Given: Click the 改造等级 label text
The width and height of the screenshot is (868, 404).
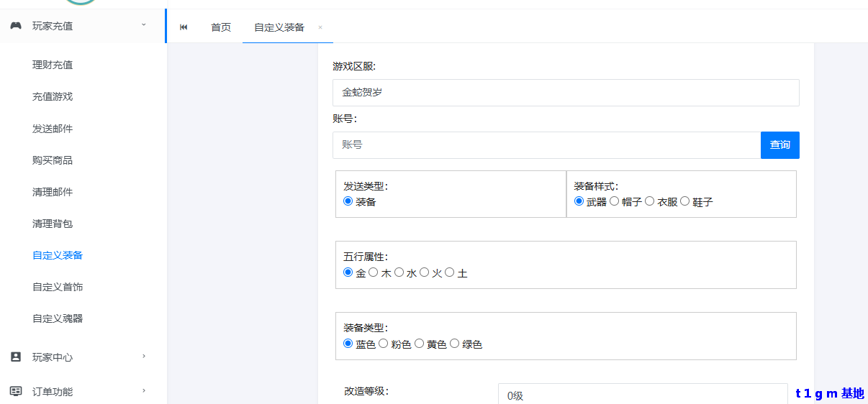Looking at the screenshot, I should pyautogui.click(x=366, y=391).
